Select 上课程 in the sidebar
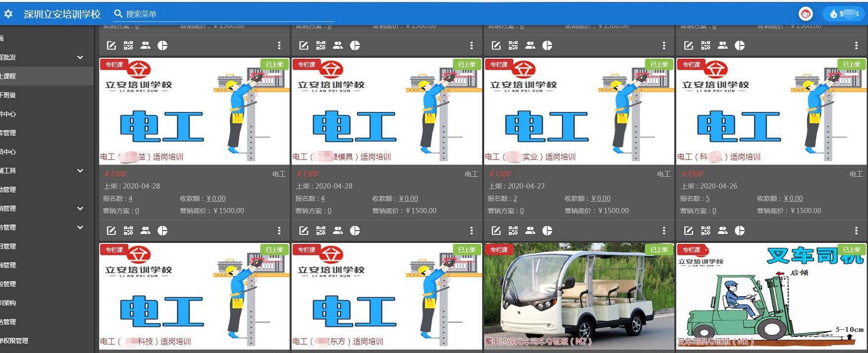Screen dimensions: 868x353 (46, 76)
